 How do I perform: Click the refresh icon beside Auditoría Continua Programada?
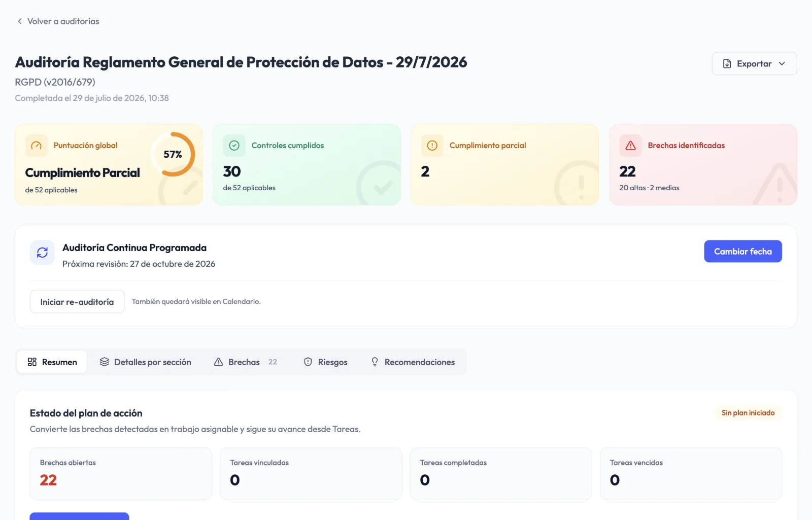click(42, 252)
